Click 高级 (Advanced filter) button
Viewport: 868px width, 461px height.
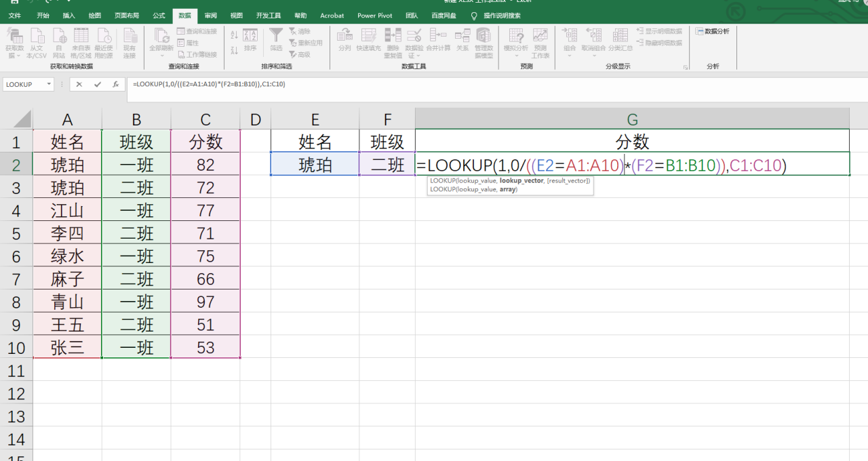coord(299,54)
